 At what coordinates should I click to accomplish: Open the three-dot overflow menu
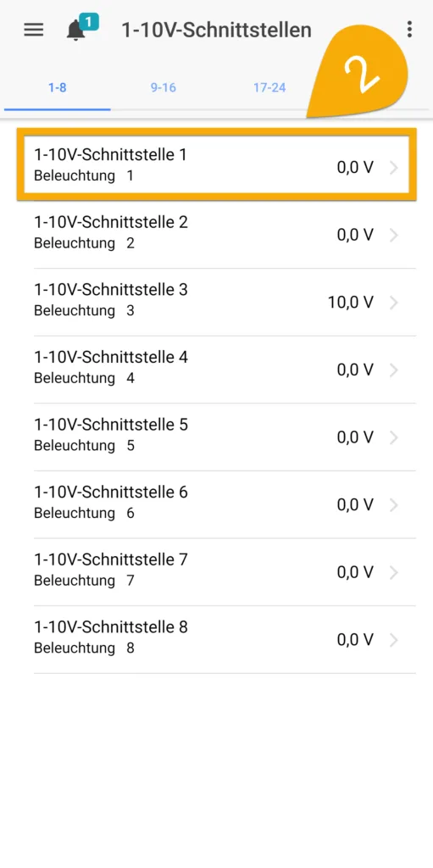point(409,30)
